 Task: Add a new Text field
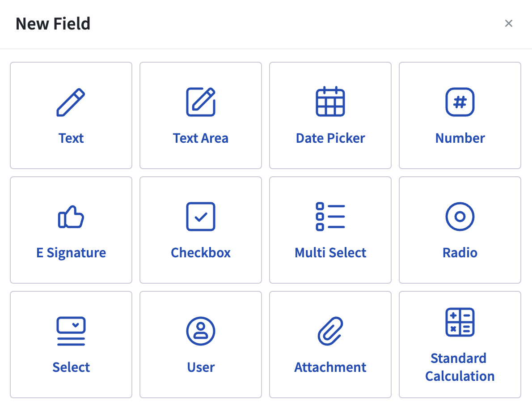tap(71, 115)
